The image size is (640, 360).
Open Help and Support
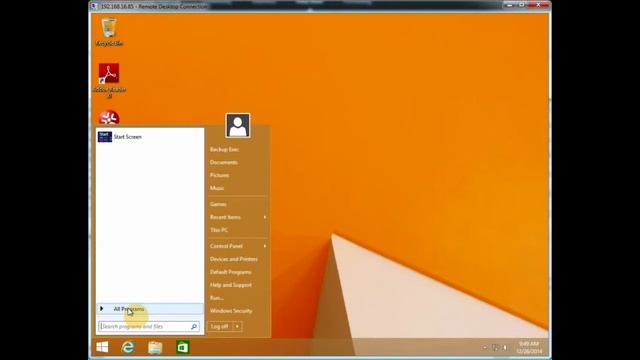(x=231, y=285)
